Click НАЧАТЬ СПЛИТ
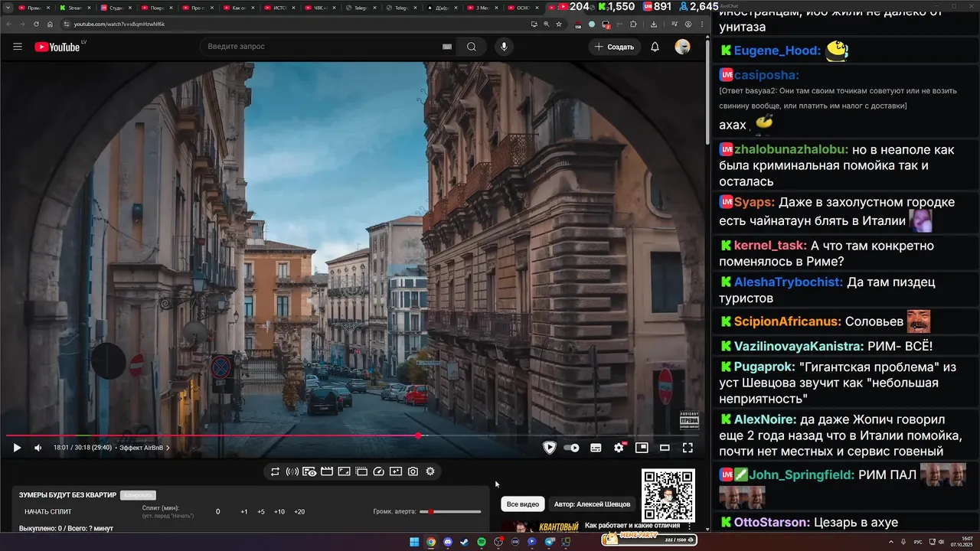980x551 pixels. click(49, 511)
